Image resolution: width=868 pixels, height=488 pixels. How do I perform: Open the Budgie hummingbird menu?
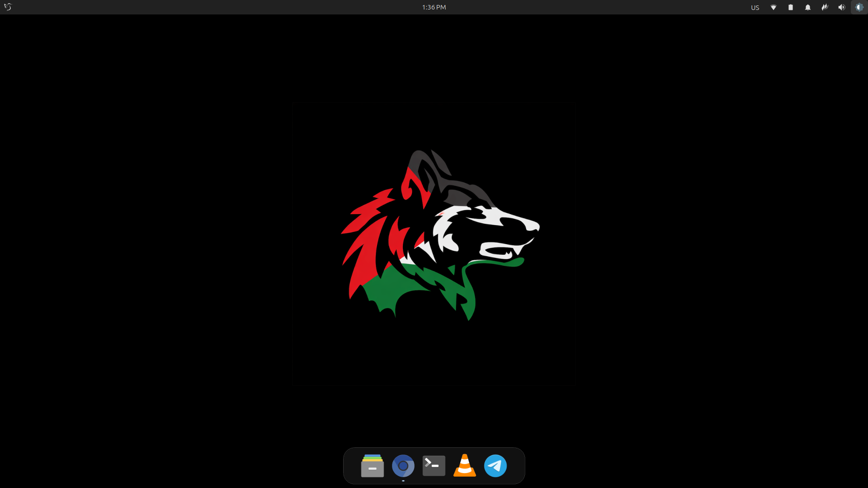(8, 7)
